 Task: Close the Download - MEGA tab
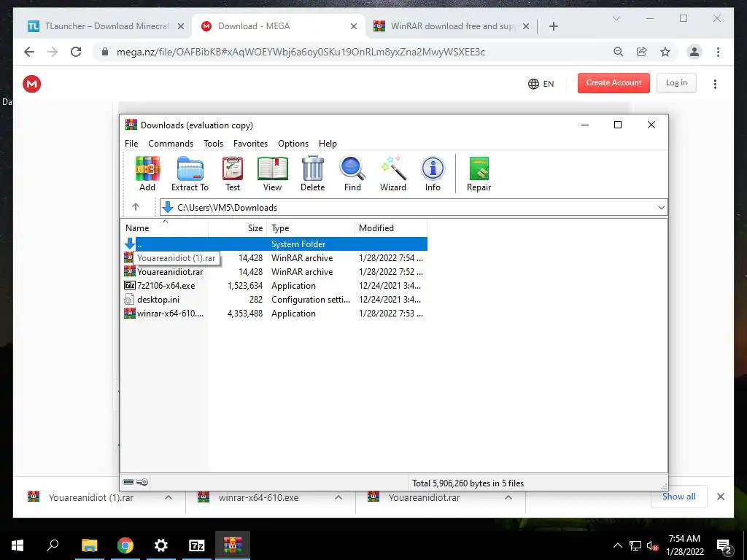[x=354, y=26]
